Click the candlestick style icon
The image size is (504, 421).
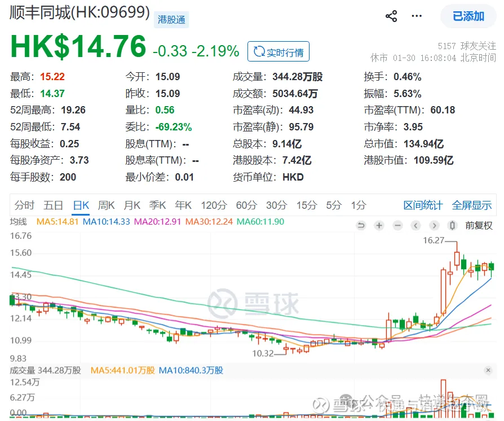tap(452, 225)
